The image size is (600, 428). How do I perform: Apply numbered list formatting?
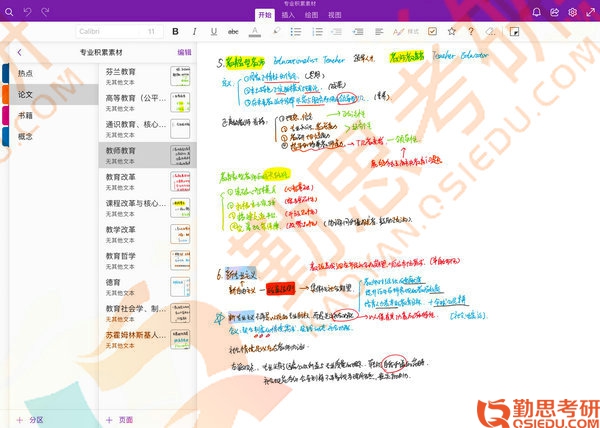click(317, 32)
